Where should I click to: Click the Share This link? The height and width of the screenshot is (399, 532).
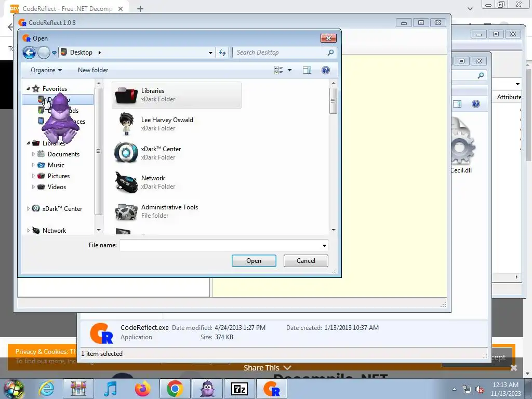point(267,367)
